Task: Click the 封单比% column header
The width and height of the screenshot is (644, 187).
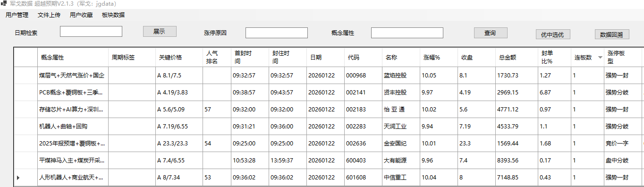Action: (554, 57)
